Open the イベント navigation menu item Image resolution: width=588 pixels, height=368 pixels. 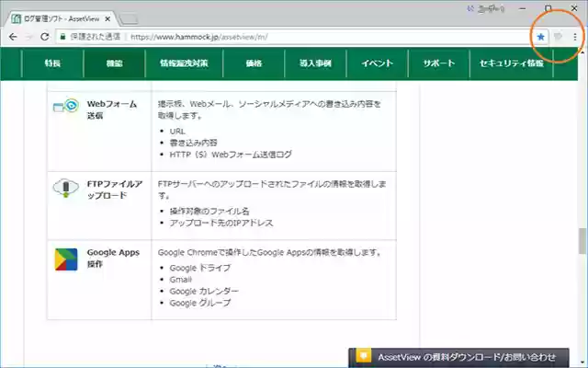tap(378, 63)
